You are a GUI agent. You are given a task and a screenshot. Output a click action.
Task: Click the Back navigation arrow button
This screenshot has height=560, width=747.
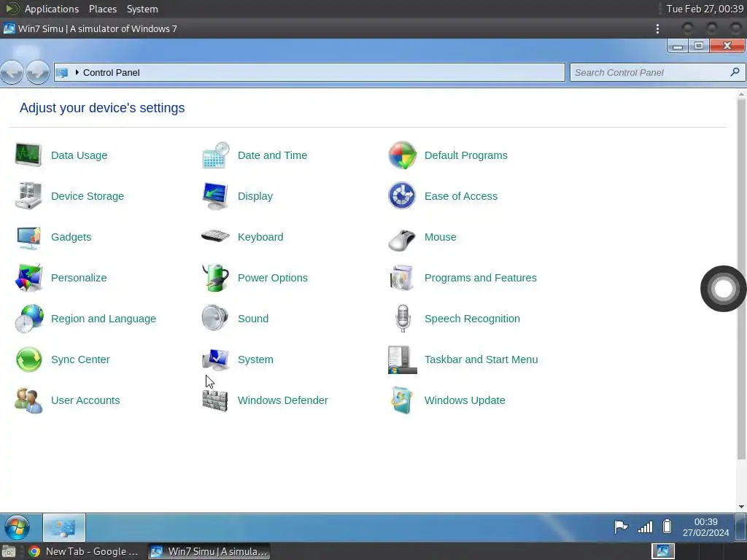click(12, 72)
